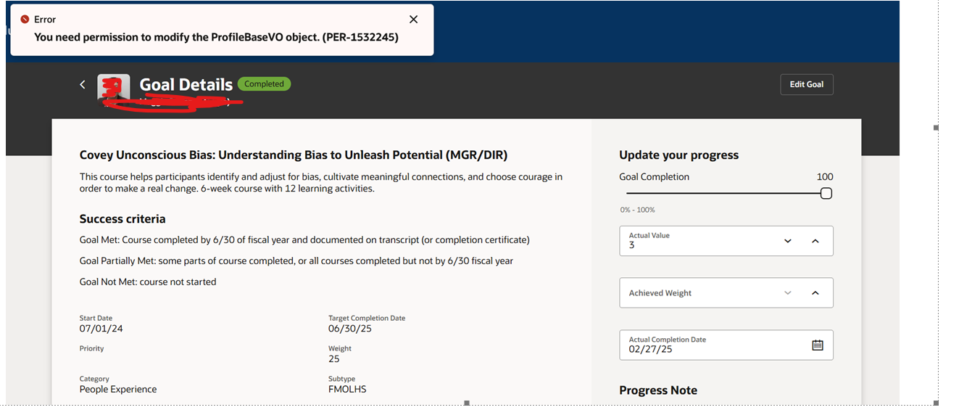Viewport: 980px width, 410px height.
Task: Click the Goal Partially Met criteria line
Action: point(296,261)
